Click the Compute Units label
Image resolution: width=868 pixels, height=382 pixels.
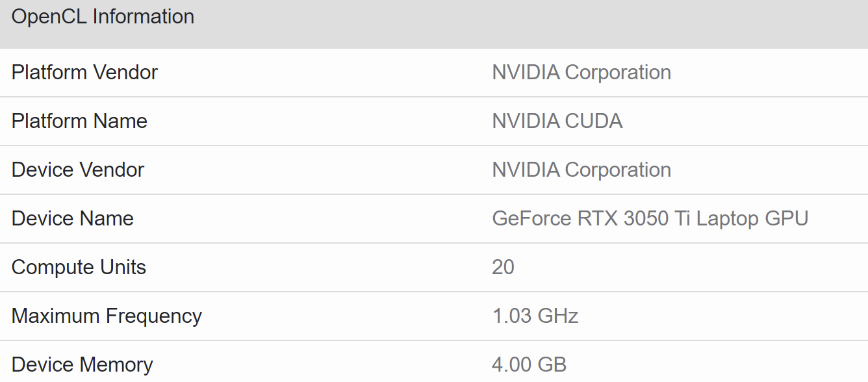[79, 267]
